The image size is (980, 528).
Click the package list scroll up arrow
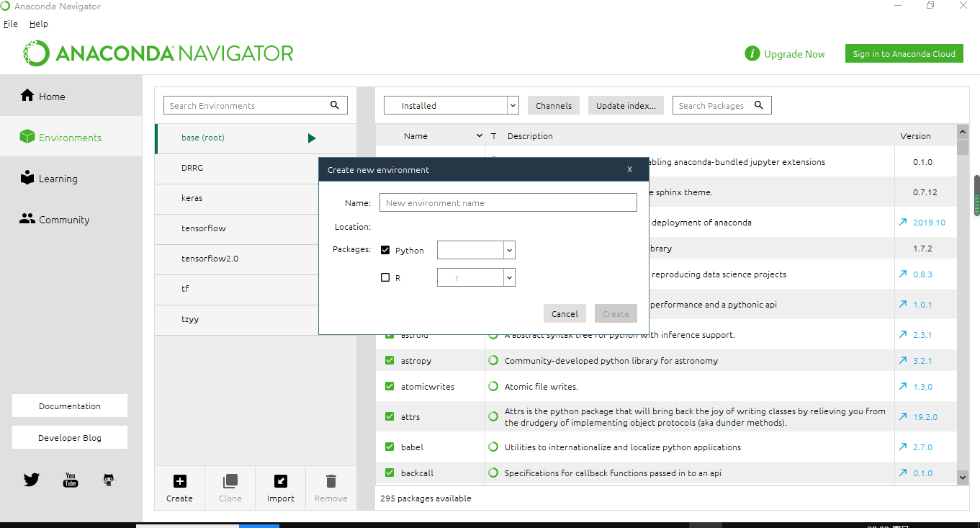963,131
